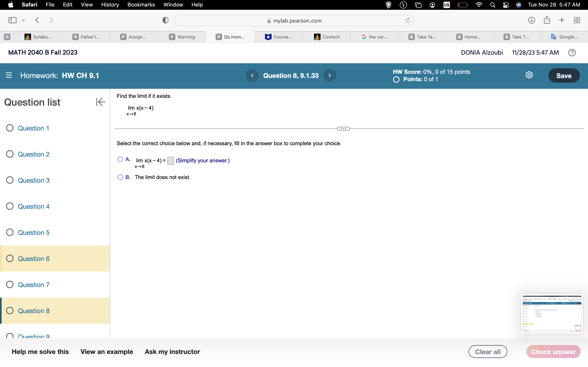Switch to the Course tab

(278, 37)
